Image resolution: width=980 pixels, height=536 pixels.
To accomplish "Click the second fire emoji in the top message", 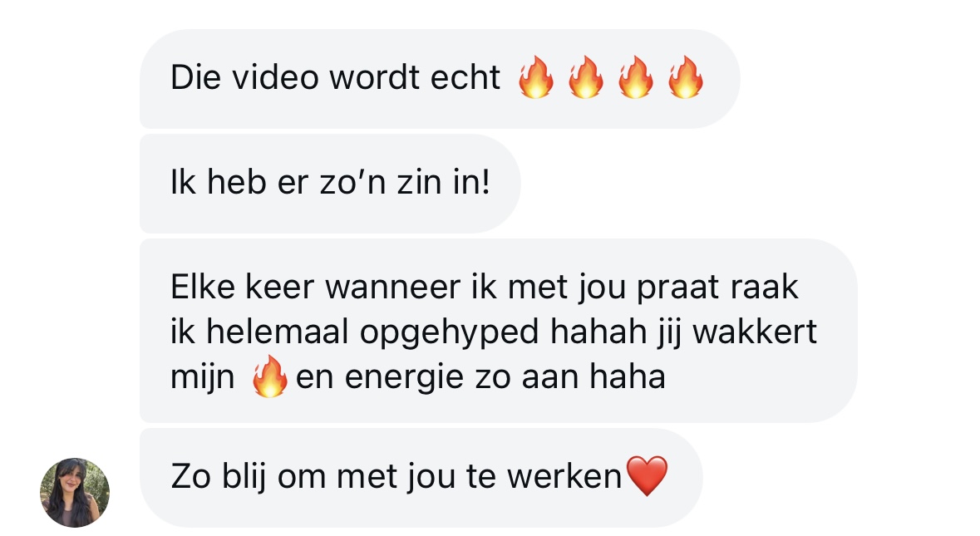I will [586, 76].
